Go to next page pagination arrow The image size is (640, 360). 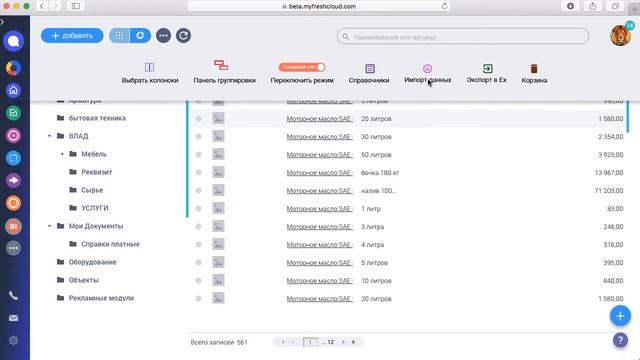(343, 342)
